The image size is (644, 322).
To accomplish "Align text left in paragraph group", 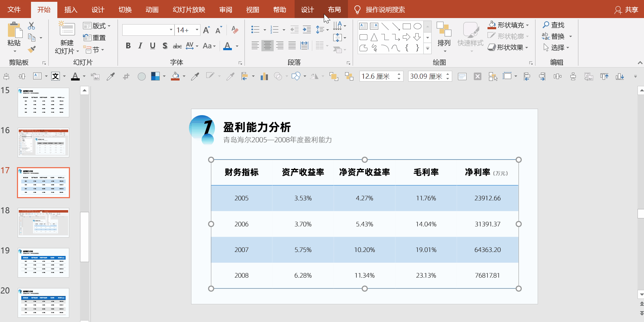I will [255, 45].
